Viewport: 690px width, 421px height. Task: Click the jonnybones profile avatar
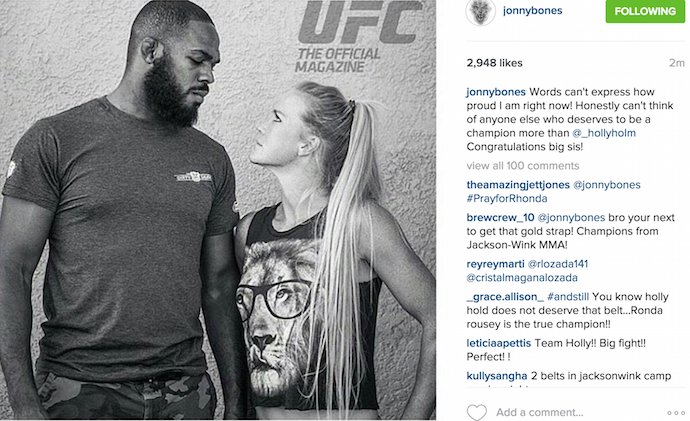[x=480, y=12]
